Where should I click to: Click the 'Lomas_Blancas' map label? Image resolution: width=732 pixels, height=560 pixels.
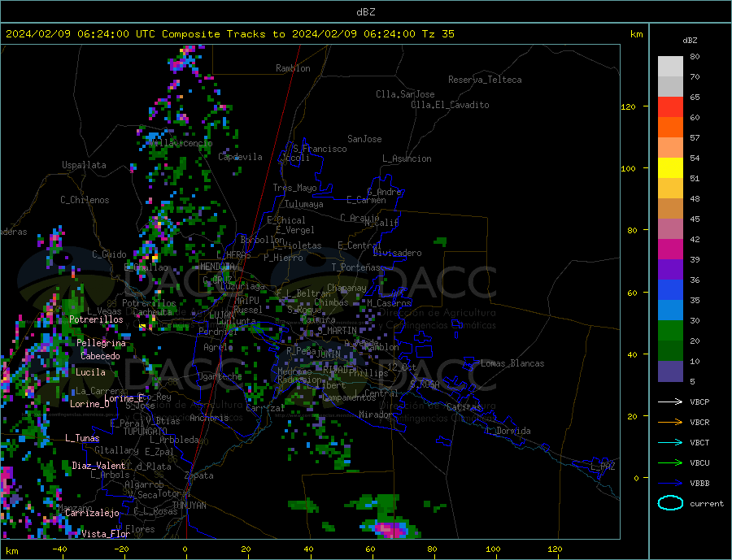click(x=512, y=363)
